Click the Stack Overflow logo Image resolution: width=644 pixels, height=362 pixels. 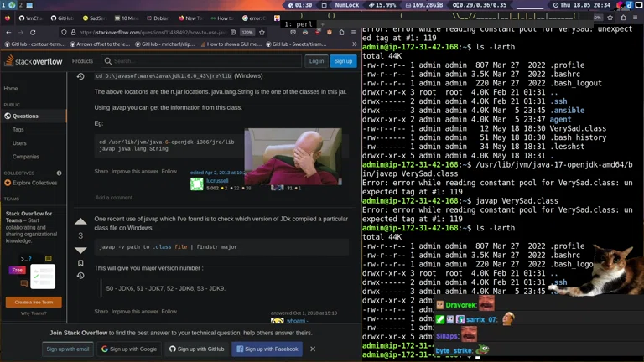pyautogui.click(x=34, y=61)
